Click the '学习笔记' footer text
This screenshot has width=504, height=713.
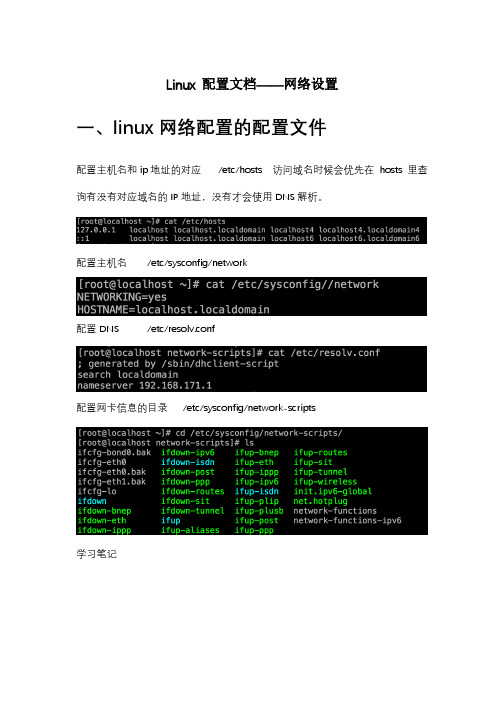click(96, 554)
